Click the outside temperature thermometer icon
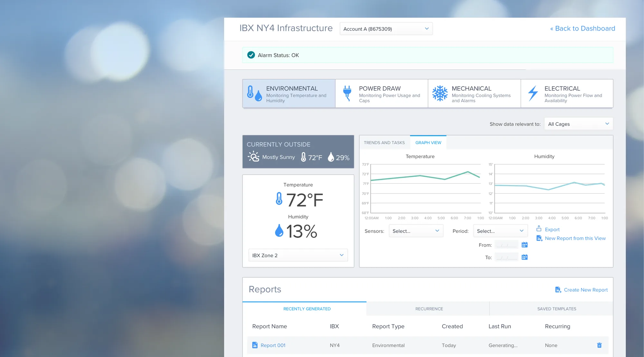Viewport: 644px width, 357px height. coord(303,157)
